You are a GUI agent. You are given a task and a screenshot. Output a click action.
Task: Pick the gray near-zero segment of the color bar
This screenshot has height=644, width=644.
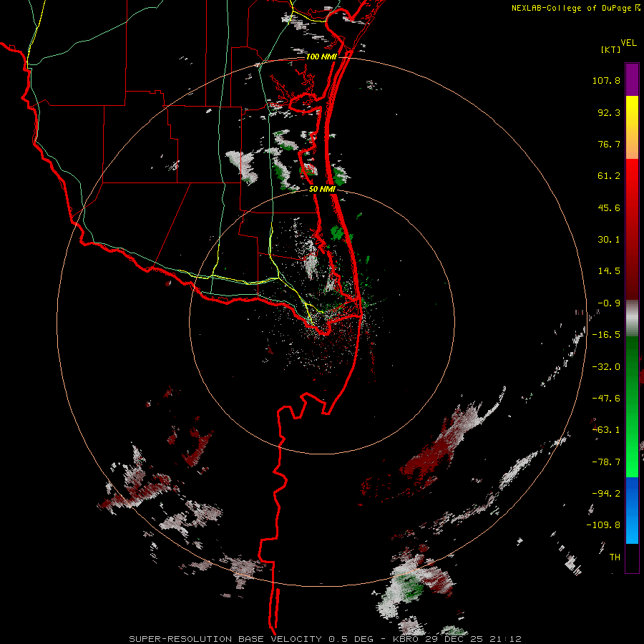tap(632, 318)
